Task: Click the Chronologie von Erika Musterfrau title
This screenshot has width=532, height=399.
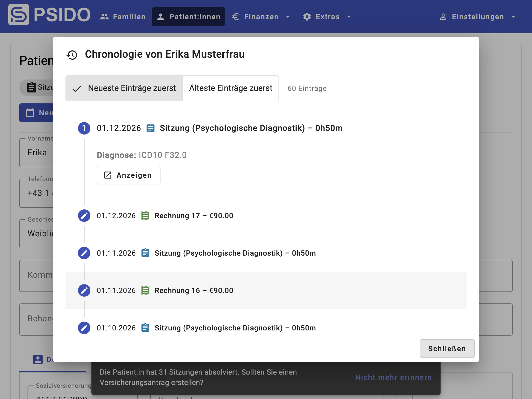Action: (165, 54)
